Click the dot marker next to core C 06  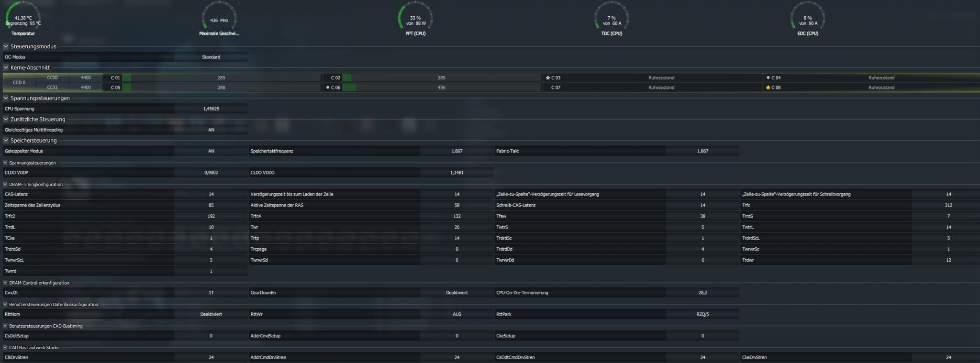(327, 88)
